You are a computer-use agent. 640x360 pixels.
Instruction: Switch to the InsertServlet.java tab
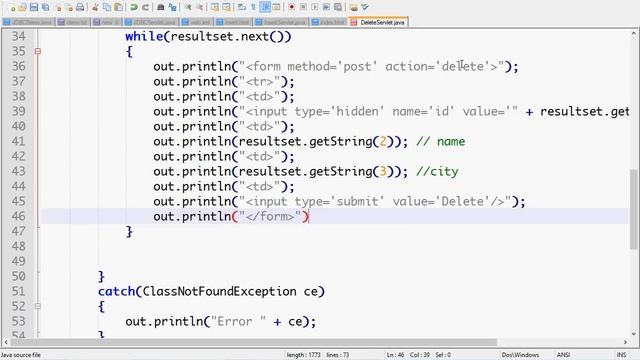click(x=281, y=22)
